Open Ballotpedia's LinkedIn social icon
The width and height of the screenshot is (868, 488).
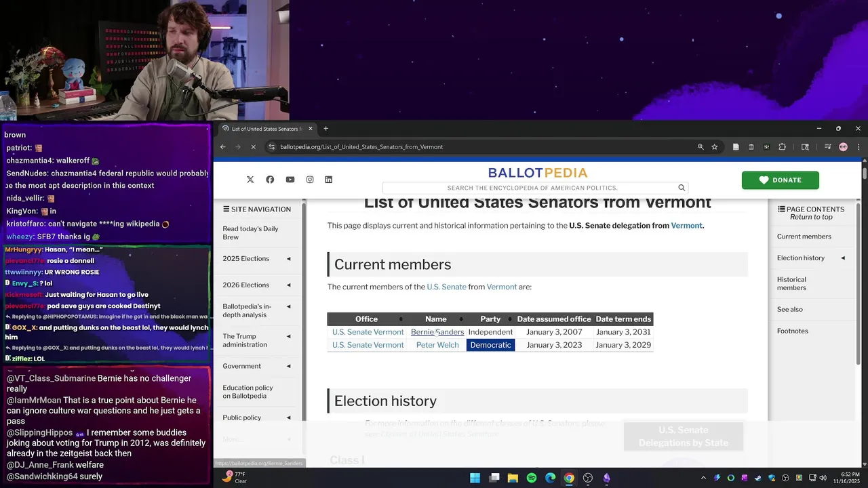click(x=329, y=180)
